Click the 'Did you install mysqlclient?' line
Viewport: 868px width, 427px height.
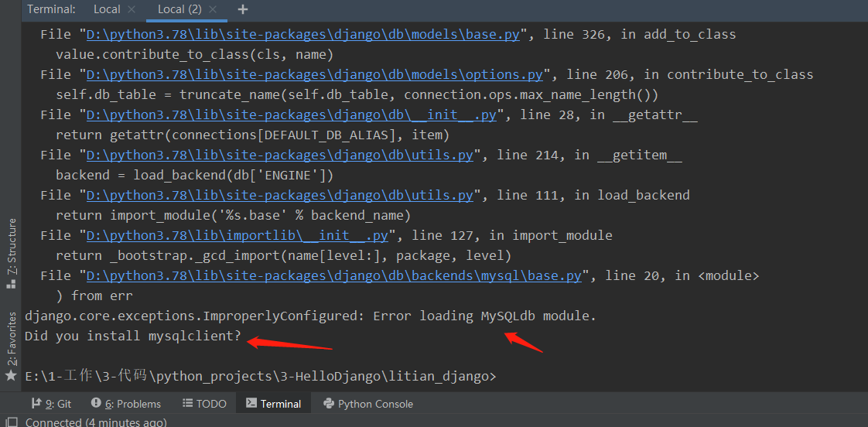pos(133,336)
